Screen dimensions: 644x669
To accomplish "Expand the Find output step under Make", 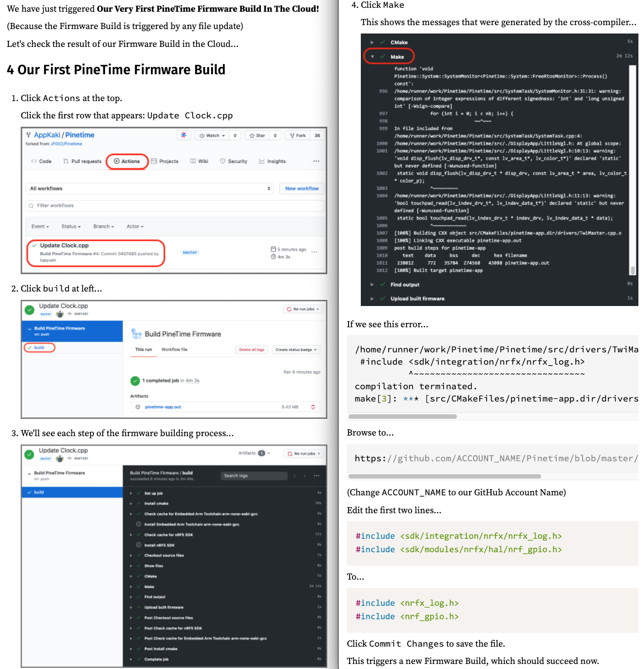I will coord(373,285).
